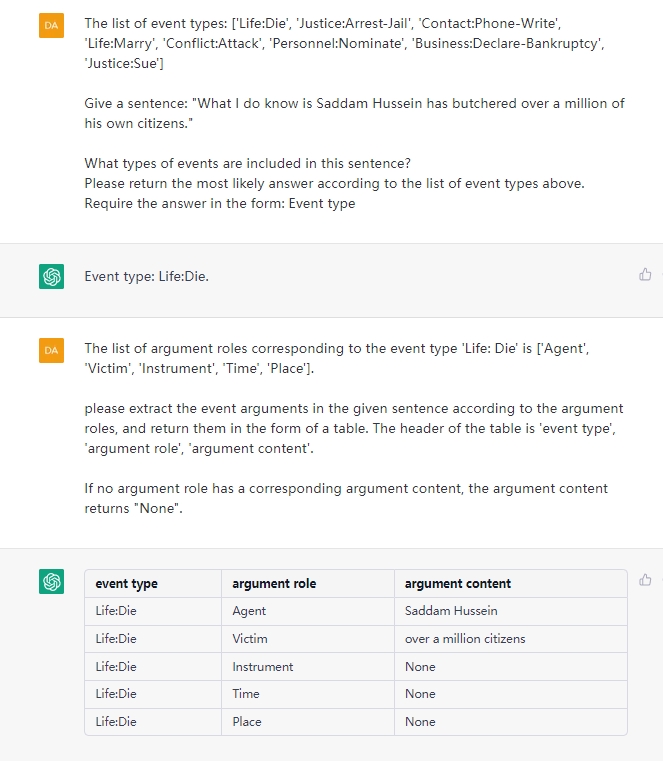Click ChatGPT logo beside "Event type: Life:Die."
The height and width of the screenshot is (761, 663).
(x=51, y=276)
